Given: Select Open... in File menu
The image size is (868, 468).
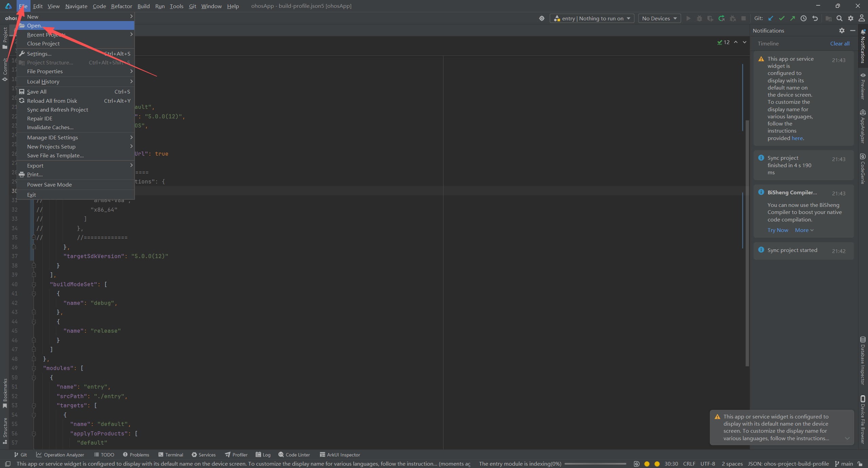Looking at the screenshot, I should tap(35, 25).
